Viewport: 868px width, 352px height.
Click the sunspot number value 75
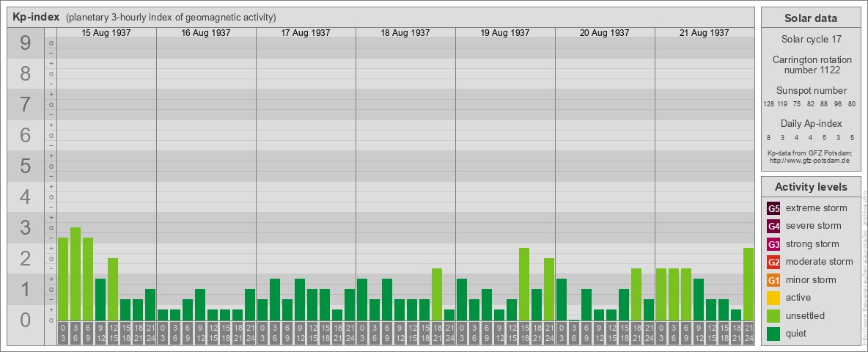(797, 104)
